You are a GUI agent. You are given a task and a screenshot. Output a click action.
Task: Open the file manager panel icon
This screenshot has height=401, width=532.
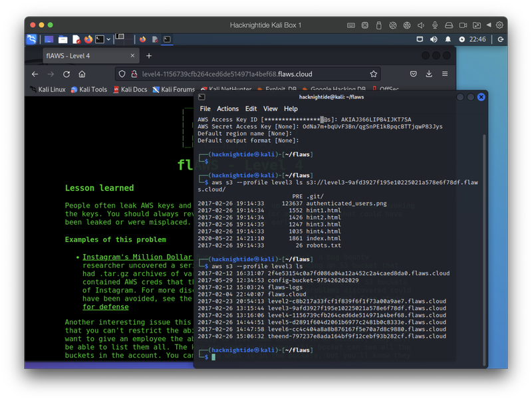click(63, 40)
